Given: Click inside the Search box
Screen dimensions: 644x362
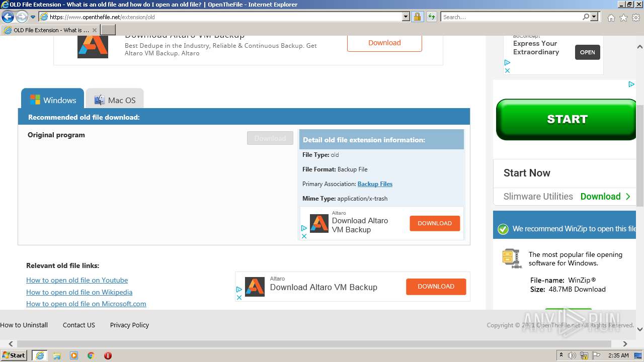Looking at the screenshot, I should tap(511, 17).
